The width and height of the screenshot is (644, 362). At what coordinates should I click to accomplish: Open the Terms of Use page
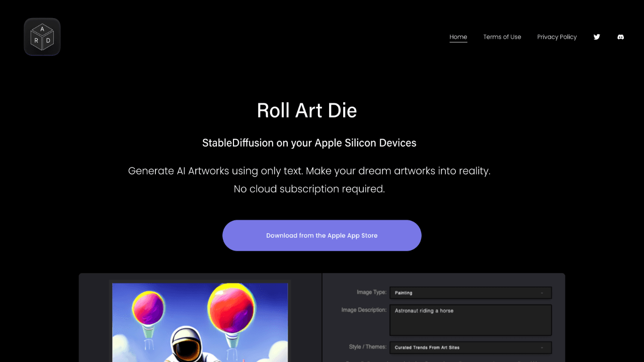click(x=502, y=37)
